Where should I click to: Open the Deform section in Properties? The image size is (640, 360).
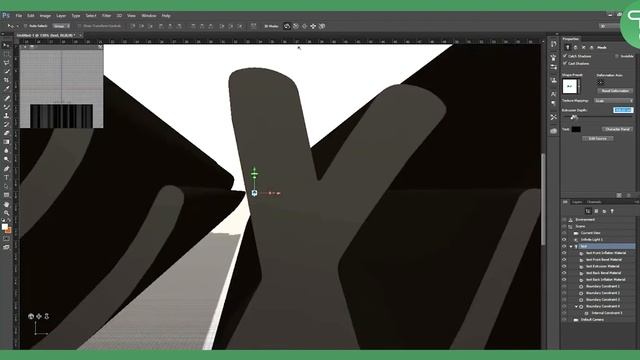576,47
